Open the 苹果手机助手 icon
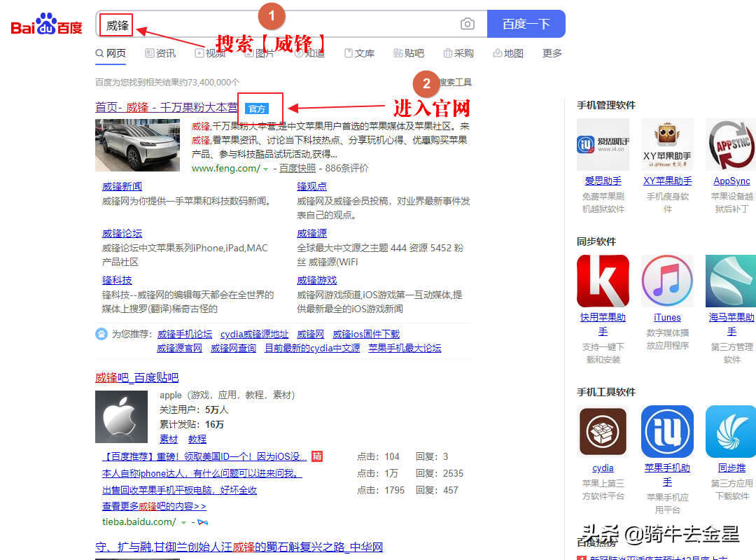The image size is (756, 560). pos(666,431)
